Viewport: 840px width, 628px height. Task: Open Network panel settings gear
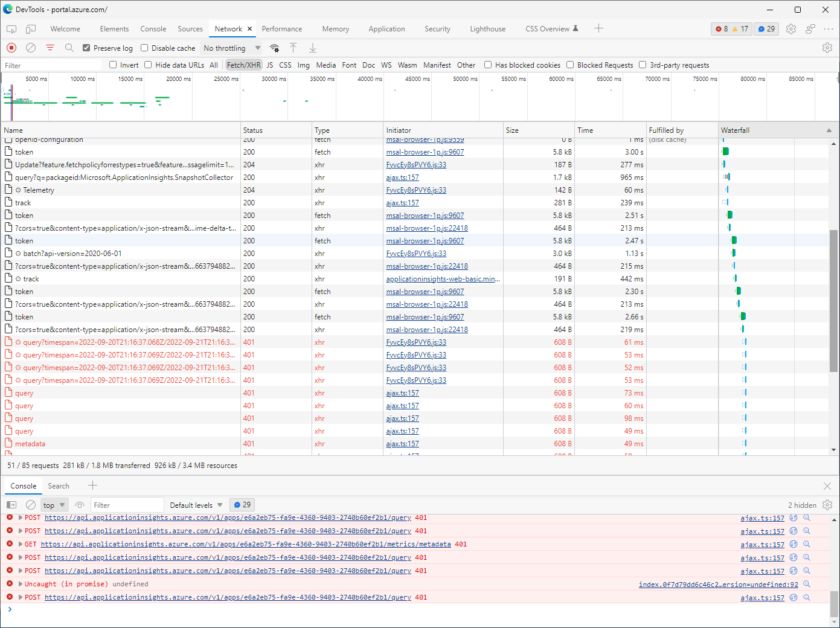point(827,48)
